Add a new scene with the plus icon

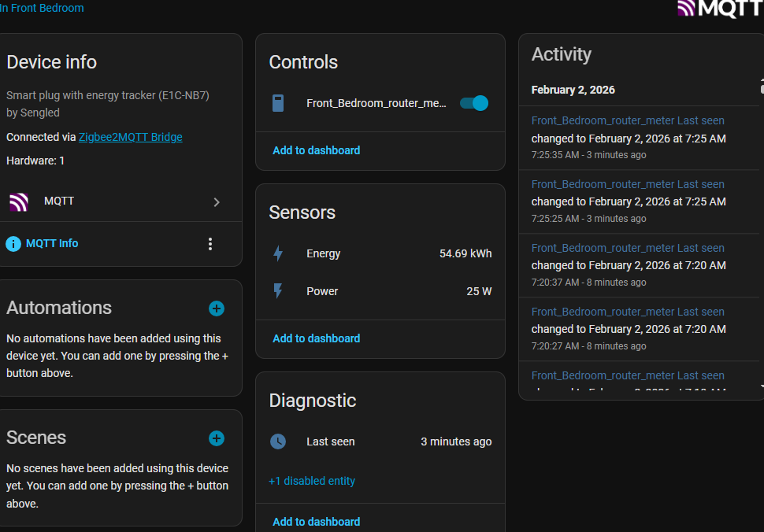click(x=217, y=438)
